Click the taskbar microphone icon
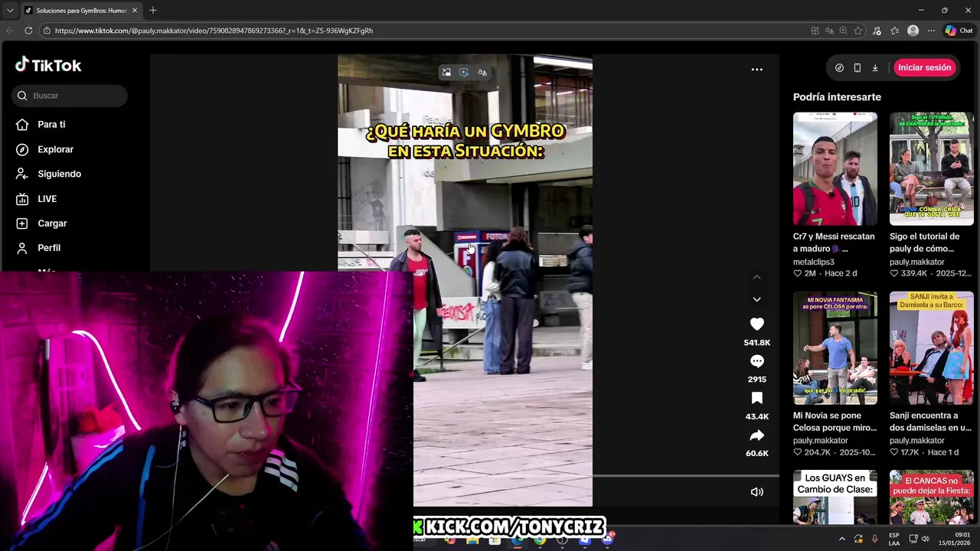 [x=874, y=539]
